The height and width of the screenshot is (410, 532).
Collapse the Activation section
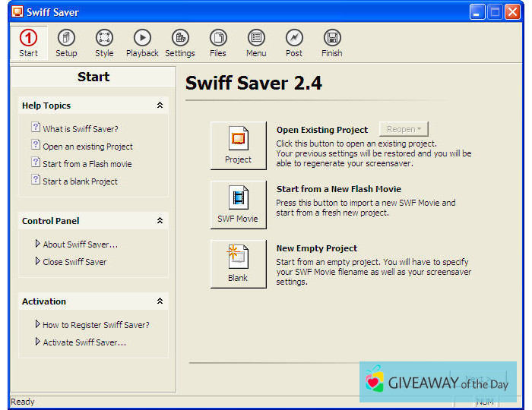click(160, 301)
